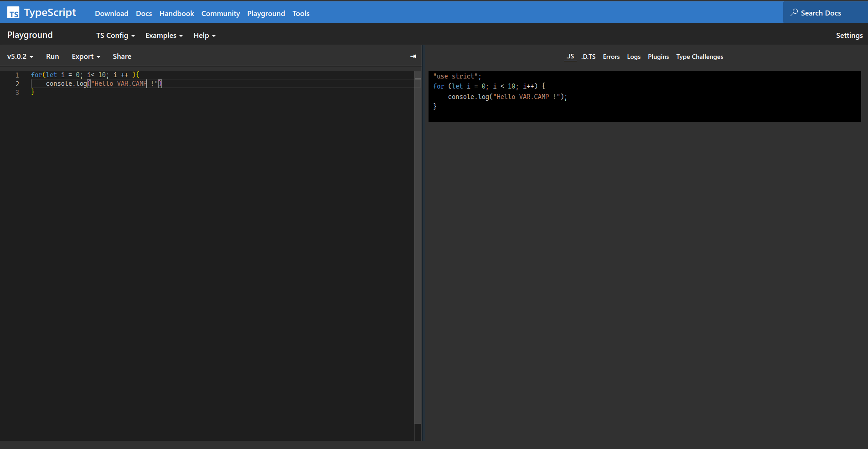Click the "Hello VAR.CAMP !" string in the editor

pos(124,84)
